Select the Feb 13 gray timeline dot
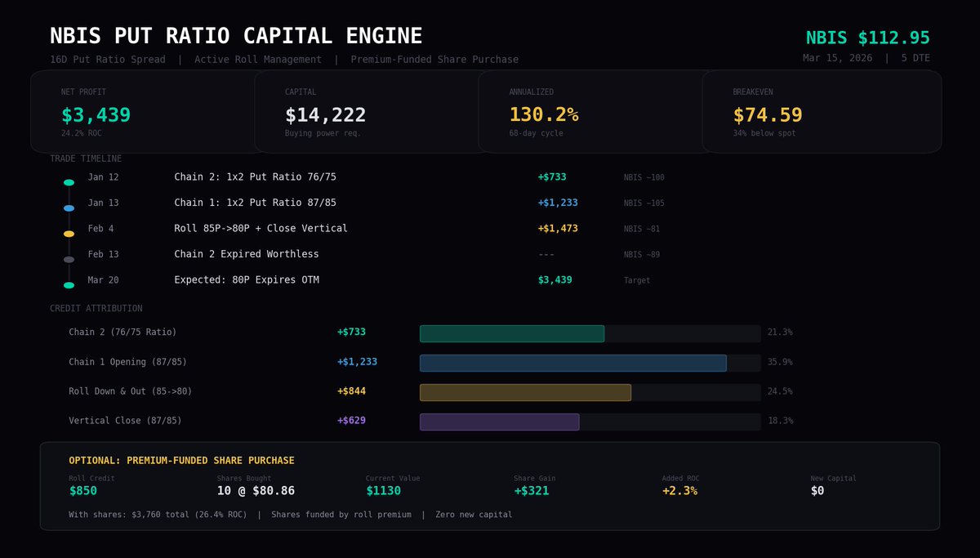 click(x=69, y=260)
